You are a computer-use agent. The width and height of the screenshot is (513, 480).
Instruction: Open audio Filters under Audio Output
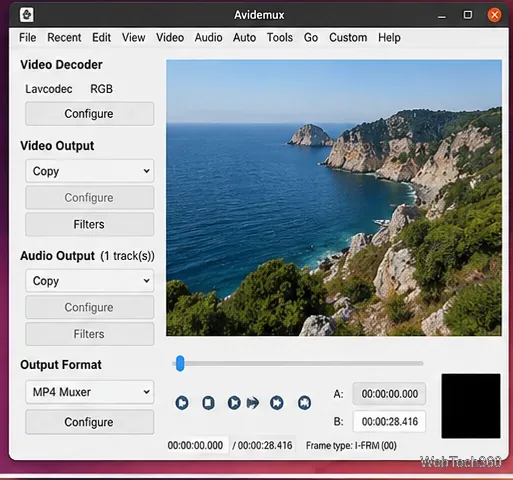tap(90, 334)
